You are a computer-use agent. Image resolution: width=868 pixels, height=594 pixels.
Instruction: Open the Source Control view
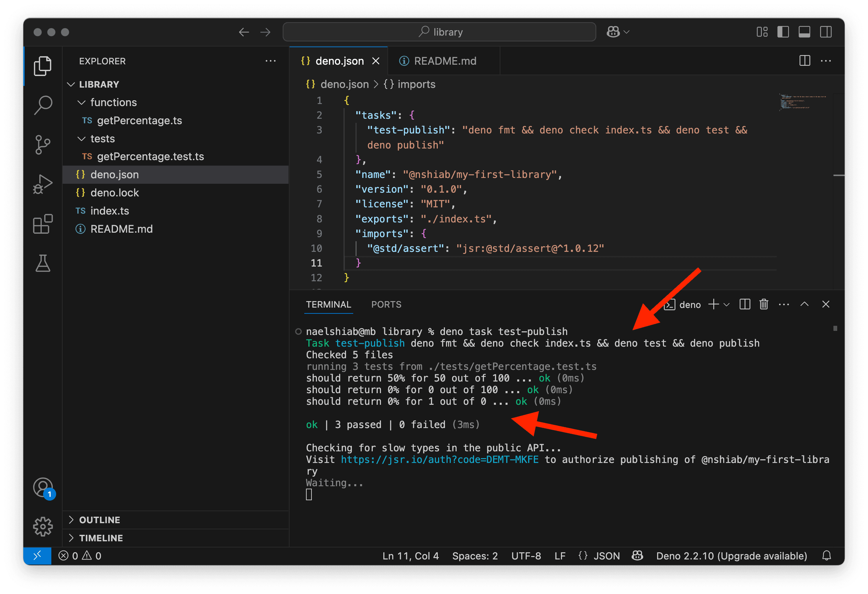pyautogui.click(x=42, y=144)
